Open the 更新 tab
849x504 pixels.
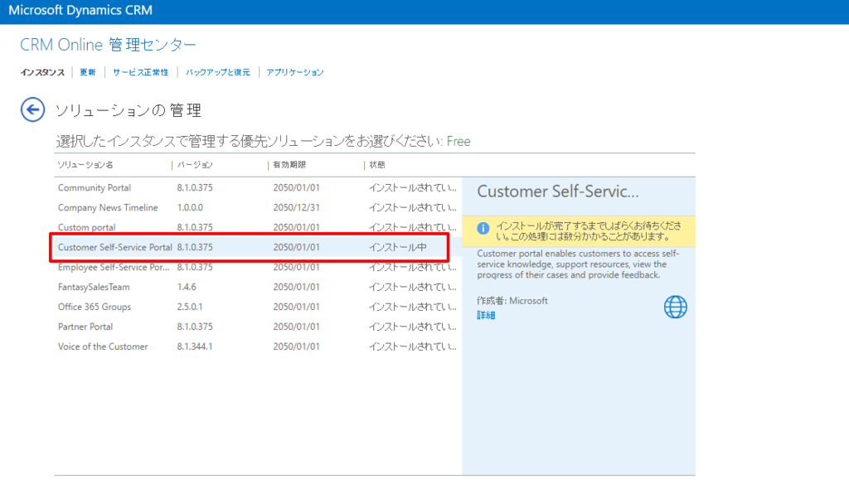click(88, 72)
